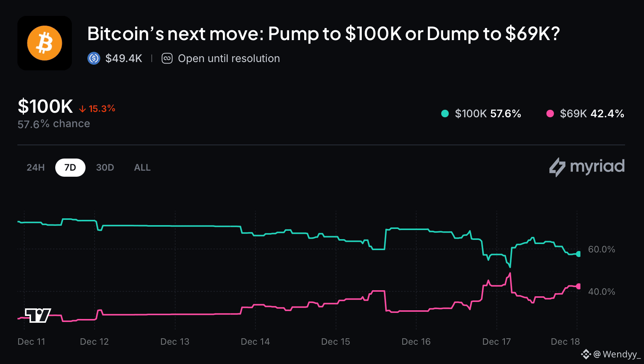Screen dimensions: 644x364
Task: Reselect the active 7D range pill
Action: pyautogui.click(x=70, y=167)
